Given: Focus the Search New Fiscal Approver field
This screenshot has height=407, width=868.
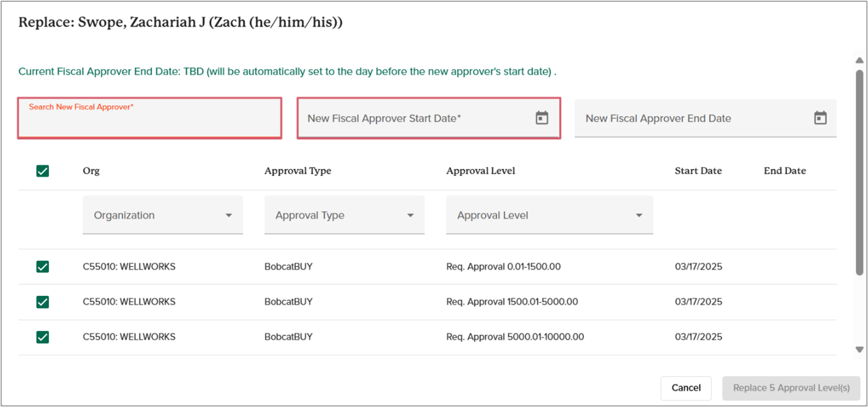Looking at the screenshot, I should [x=150, y=121].
